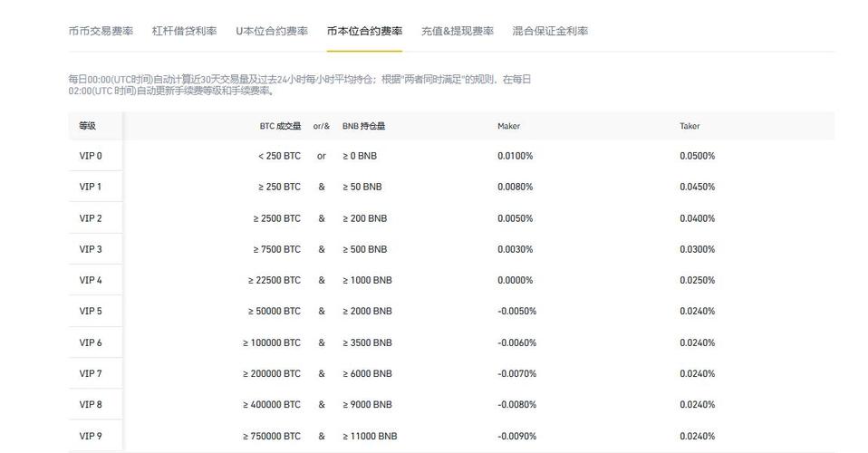This screenshot has width=868, height=453.
Task: Click the 等级 column header
Action: tap(87, 126)
